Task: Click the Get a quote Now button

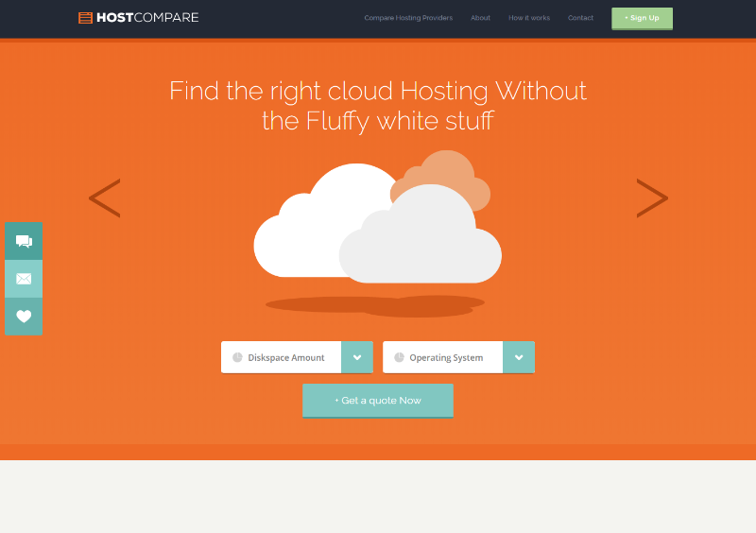Action: [x=378, y=401]
